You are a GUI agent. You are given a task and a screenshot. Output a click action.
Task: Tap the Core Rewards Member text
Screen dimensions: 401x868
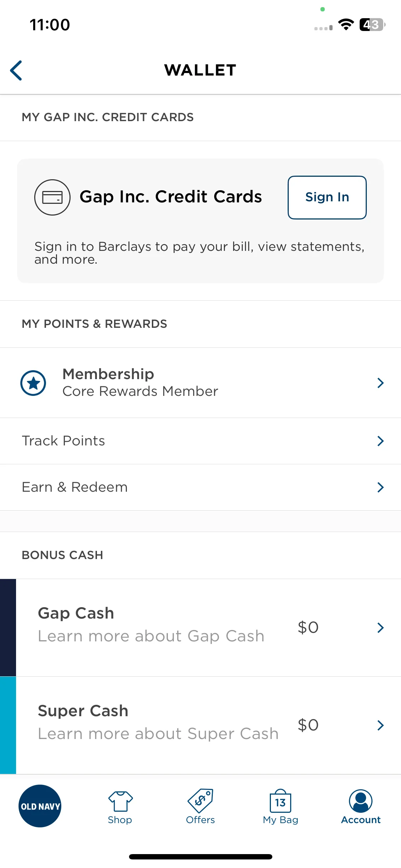(140, 391)
